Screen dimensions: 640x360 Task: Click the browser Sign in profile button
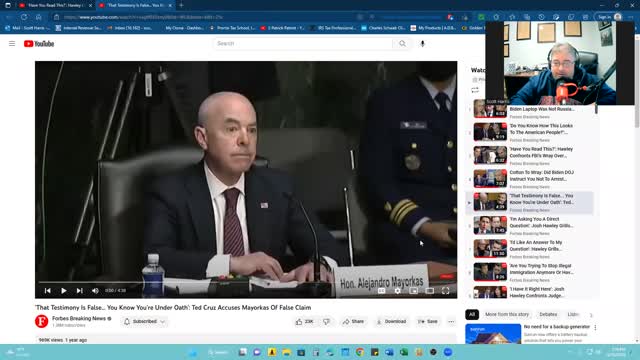click(x=609, y=17)
